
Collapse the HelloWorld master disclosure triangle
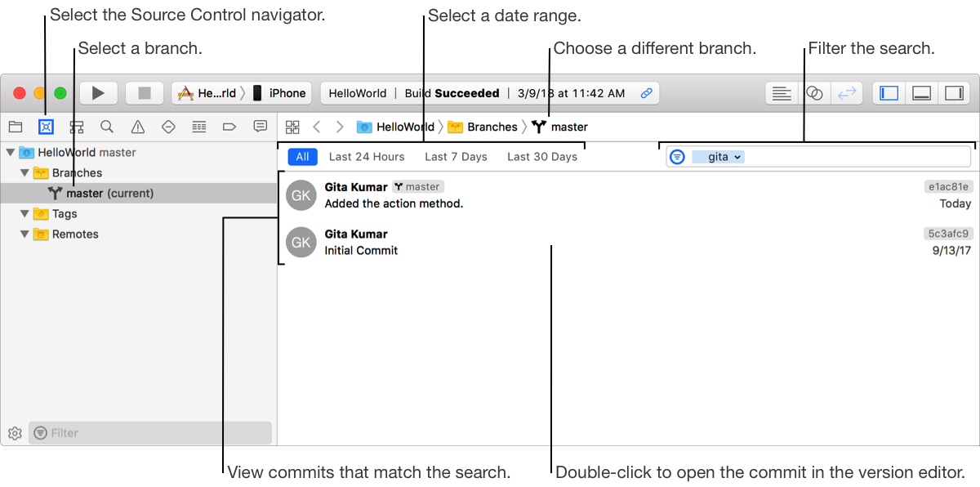coord(11,152)
